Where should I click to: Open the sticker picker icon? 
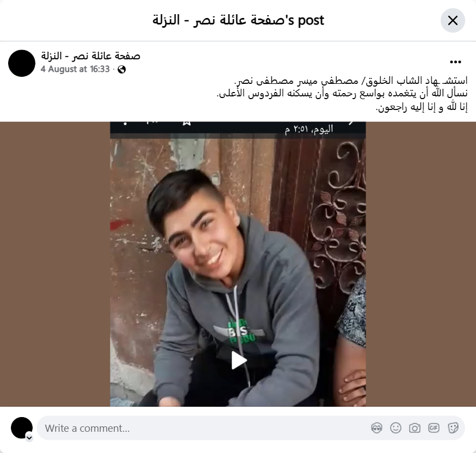point(453,428)
